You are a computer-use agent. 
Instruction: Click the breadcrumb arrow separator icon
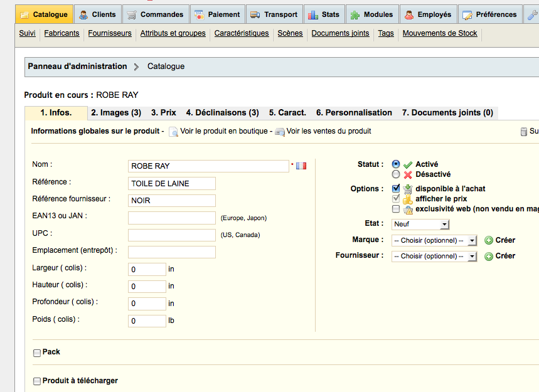coord(136,66)
